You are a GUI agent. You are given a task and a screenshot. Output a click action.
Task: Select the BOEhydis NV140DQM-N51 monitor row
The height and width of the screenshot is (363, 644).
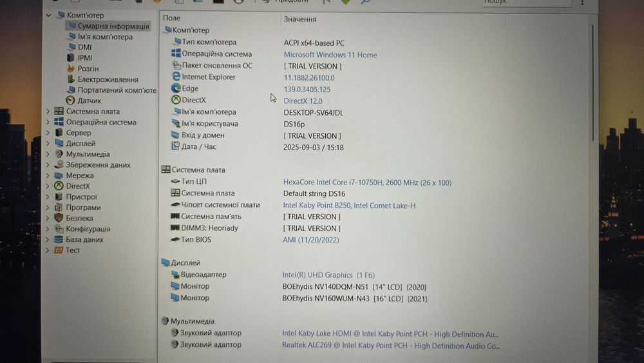[354, 287]
